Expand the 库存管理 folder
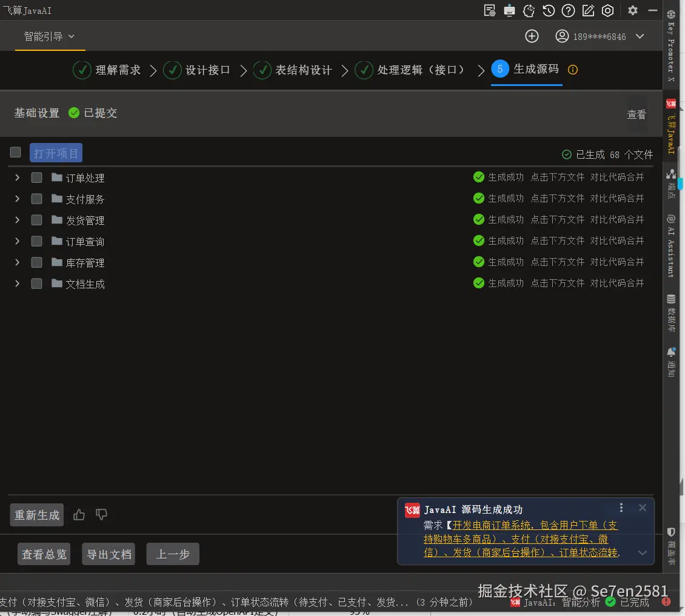This screenshot has width=685, height=616. (17, 262)
